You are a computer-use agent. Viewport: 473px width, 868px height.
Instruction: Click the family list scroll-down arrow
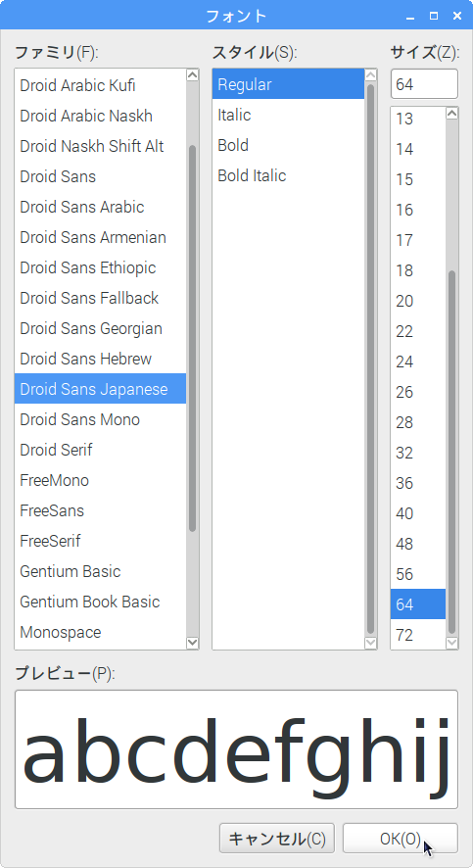pyautogui.click(x=193, y=642)
